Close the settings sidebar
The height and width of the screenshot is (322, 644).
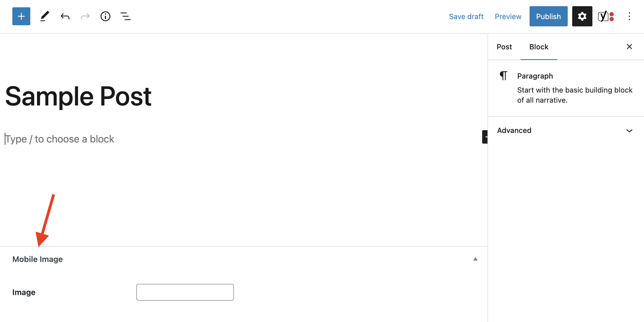(629, 47)
